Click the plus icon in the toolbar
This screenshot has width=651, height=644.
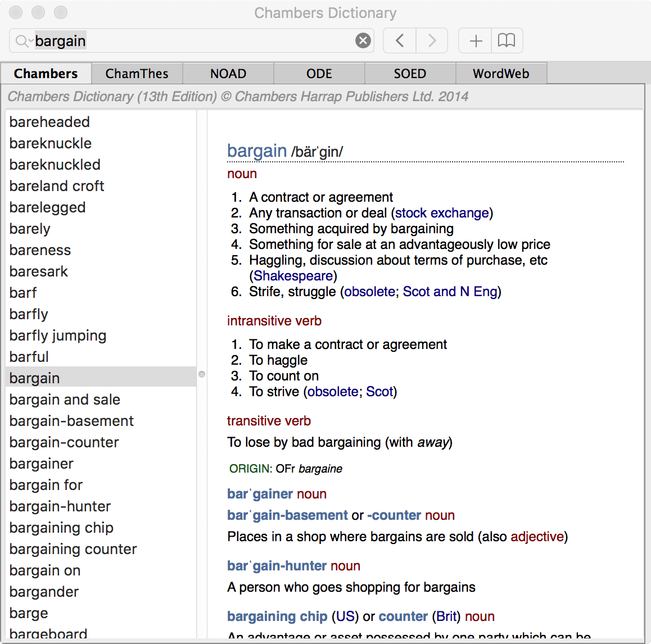[x=476, y=40]
